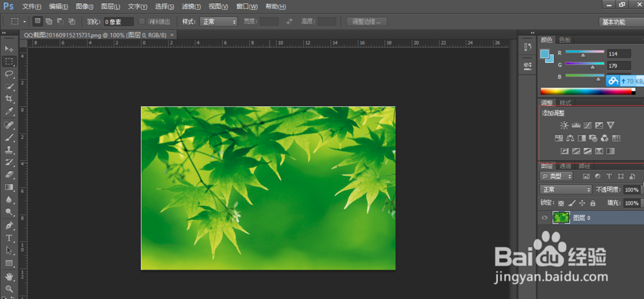Add a Photo Filter adjustment
This screenshot has width=644, height=299.
pos(592,138)
